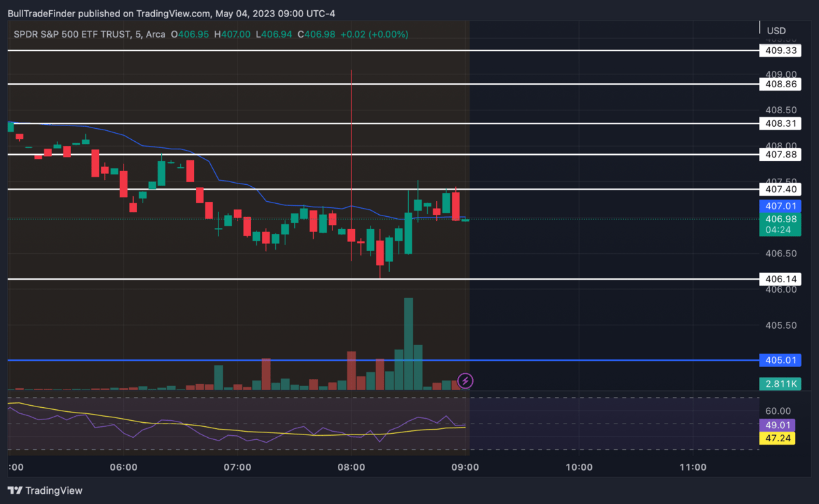Select the 408.31 price level label
This screenshot has width=819, height=504.
[x=780, y=123]
